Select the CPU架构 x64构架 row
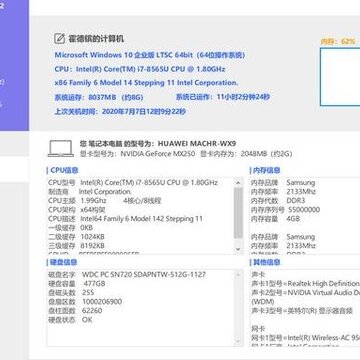 [x=77, y=210]
